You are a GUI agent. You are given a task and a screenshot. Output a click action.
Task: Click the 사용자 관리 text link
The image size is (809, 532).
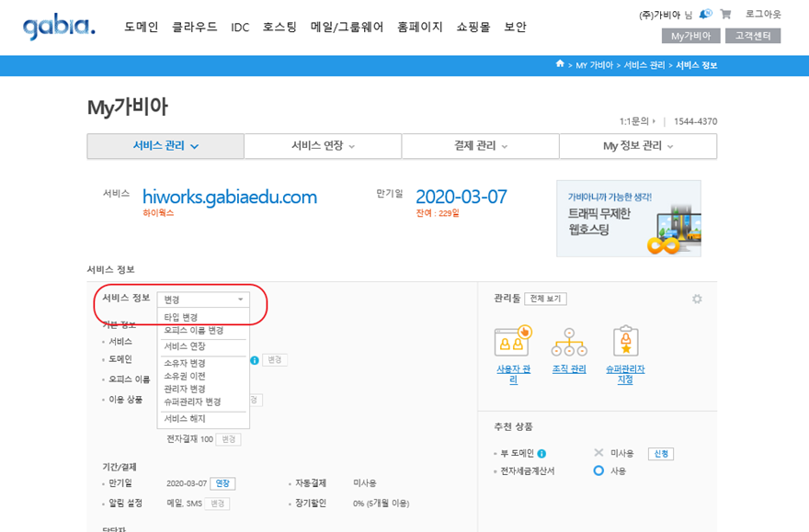(513, 374)
